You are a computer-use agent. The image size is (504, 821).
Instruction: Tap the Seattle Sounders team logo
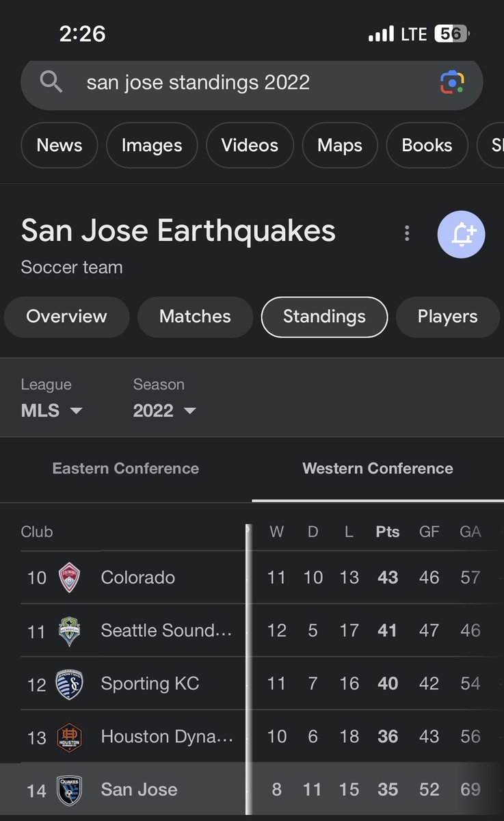pos(70,631)
